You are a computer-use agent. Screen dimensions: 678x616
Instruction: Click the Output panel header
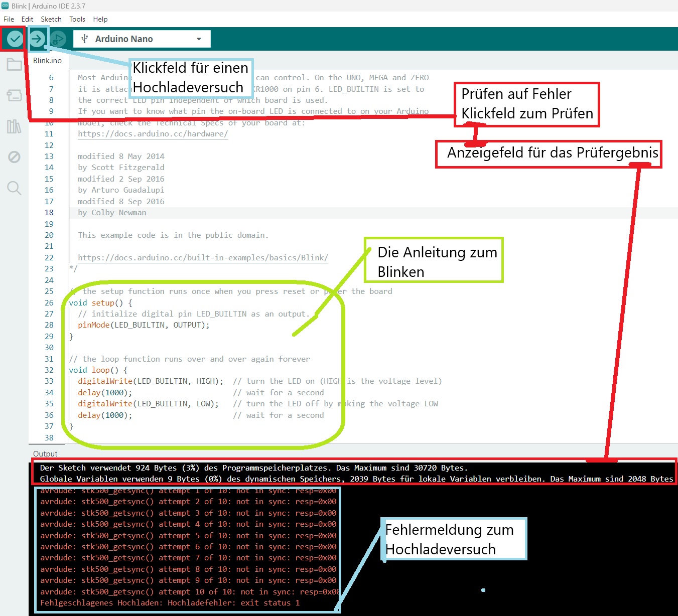click(45, 454)
